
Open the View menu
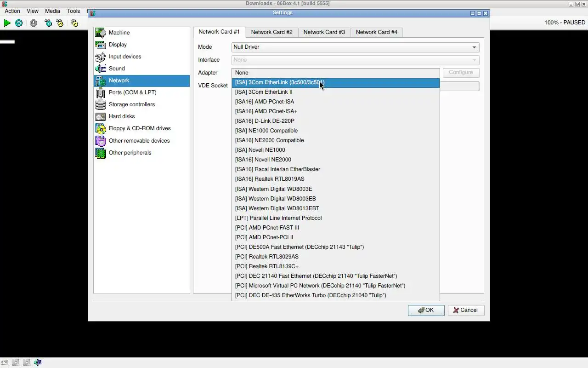(32, 11)
